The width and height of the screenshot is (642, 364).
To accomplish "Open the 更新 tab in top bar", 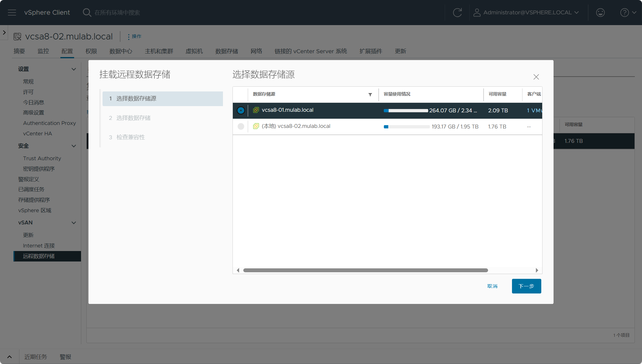I will [401, 51].
